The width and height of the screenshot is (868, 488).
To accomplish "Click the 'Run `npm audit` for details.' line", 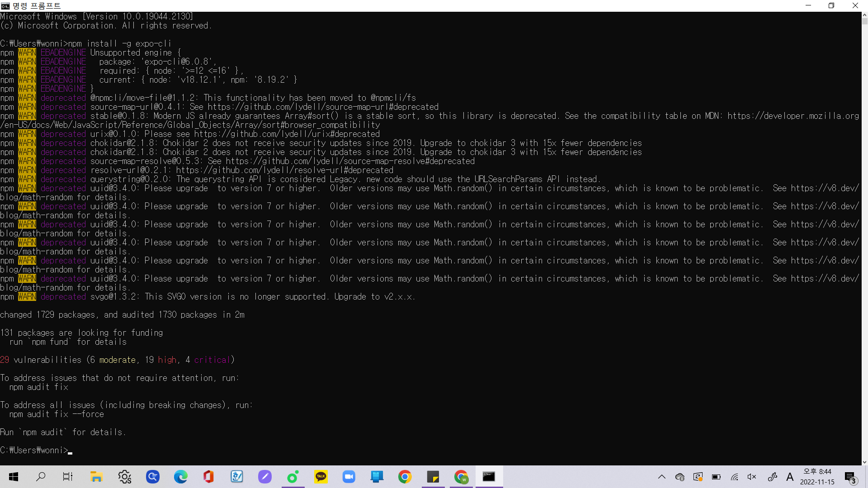I will (63, 432).
